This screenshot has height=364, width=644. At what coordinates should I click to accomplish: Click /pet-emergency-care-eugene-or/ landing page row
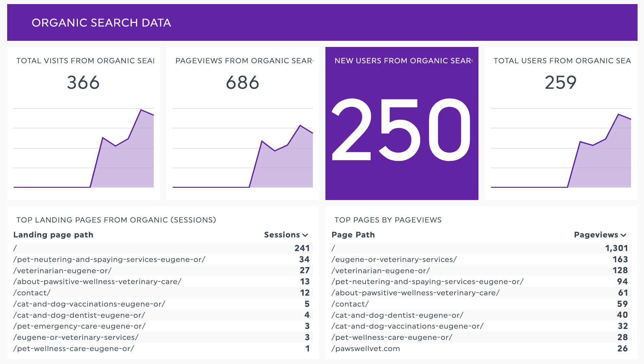pos(79,326)
